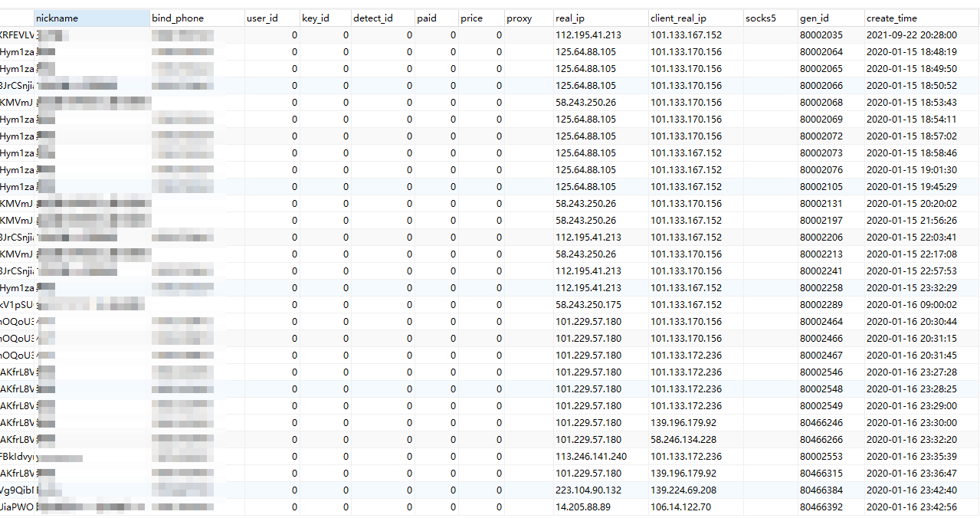Click the client_real_ip cell 58.246.134.228

(x=683, y=440)
